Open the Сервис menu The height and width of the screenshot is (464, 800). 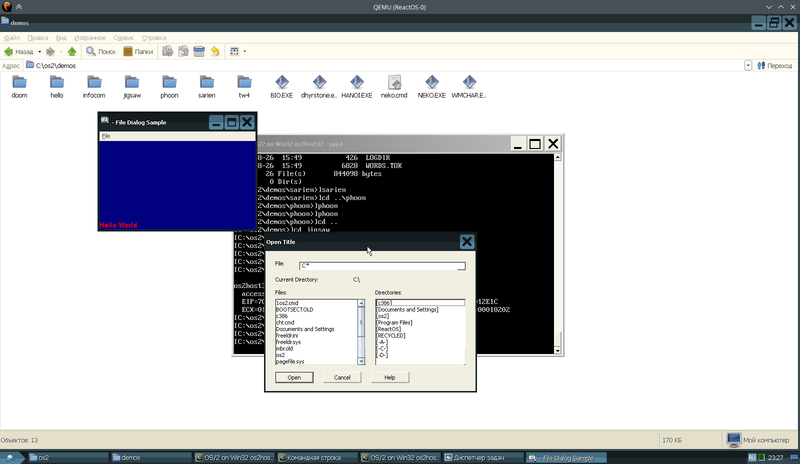(123, 38)
